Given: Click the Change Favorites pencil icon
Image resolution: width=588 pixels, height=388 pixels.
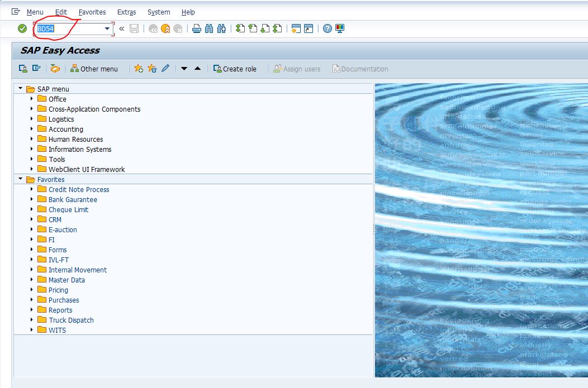Looking at the screenshot, I should click(164, 69).
